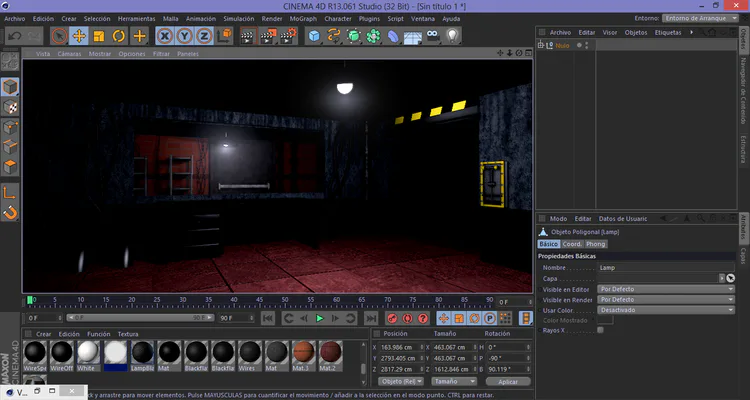This screenshot has height=400, width=750.
Task: Open viewport Filtrar menu
Action: 161,54
